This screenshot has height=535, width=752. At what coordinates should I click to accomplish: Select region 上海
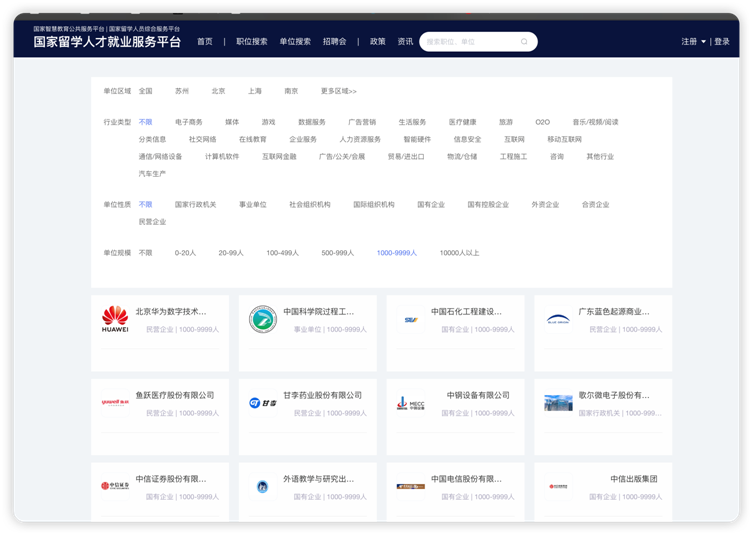(255, 91)
